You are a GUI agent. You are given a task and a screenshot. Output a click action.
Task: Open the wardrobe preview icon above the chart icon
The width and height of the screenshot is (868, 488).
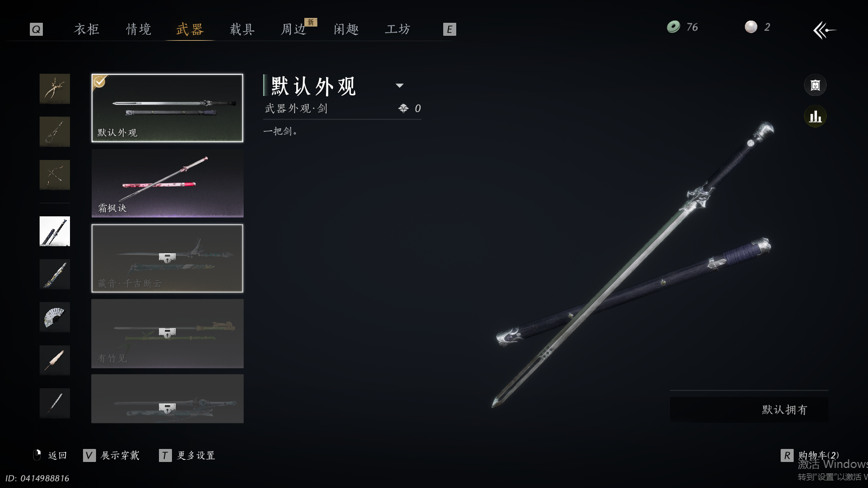(x=815, y=85)
